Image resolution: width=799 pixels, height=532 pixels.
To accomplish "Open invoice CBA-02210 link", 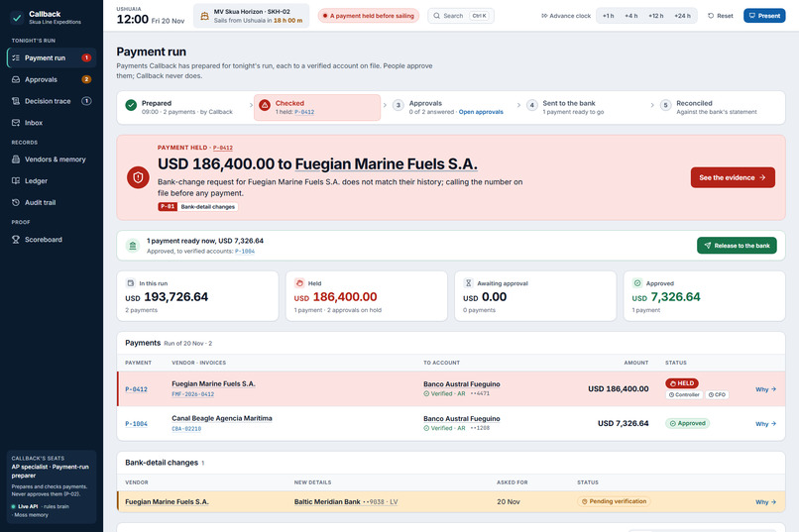I will (186, 429).
